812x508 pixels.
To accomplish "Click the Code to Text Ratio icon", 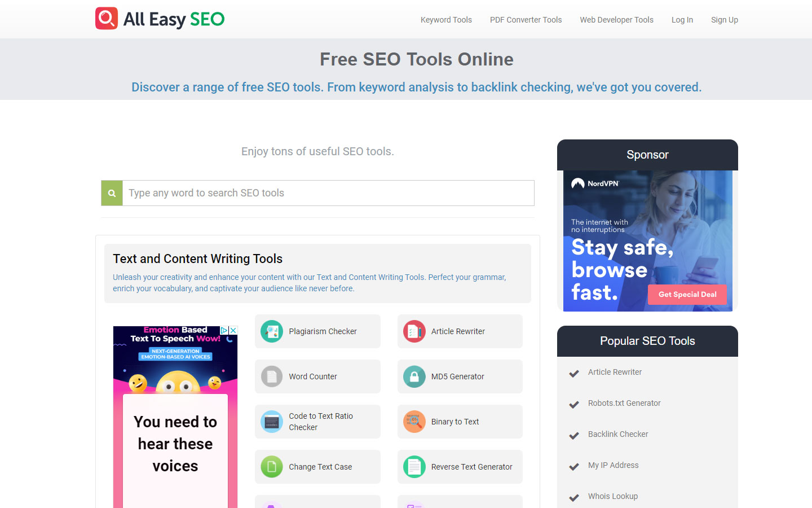I will click(272, 422).
